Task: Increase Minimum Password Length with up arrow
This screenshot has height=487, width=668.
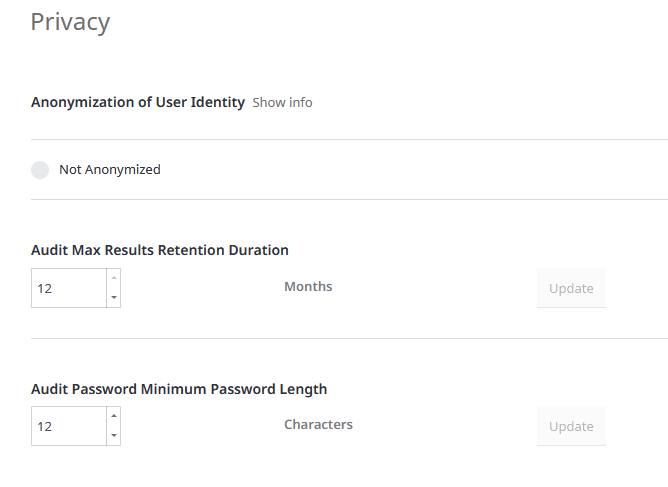Action: click(113, 416)
